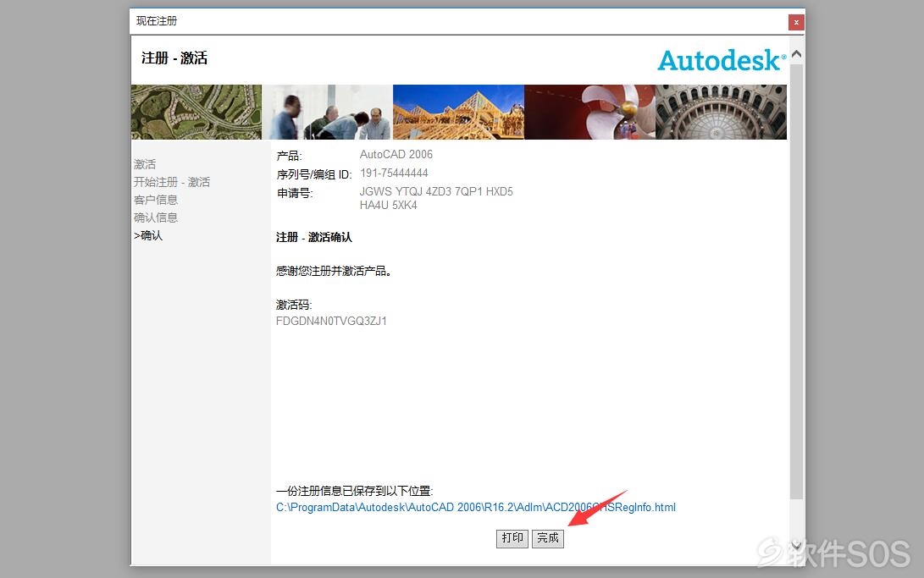Open the saved RegInfo.html file path link
Viewport: 924px width, 578px height.
476,508
